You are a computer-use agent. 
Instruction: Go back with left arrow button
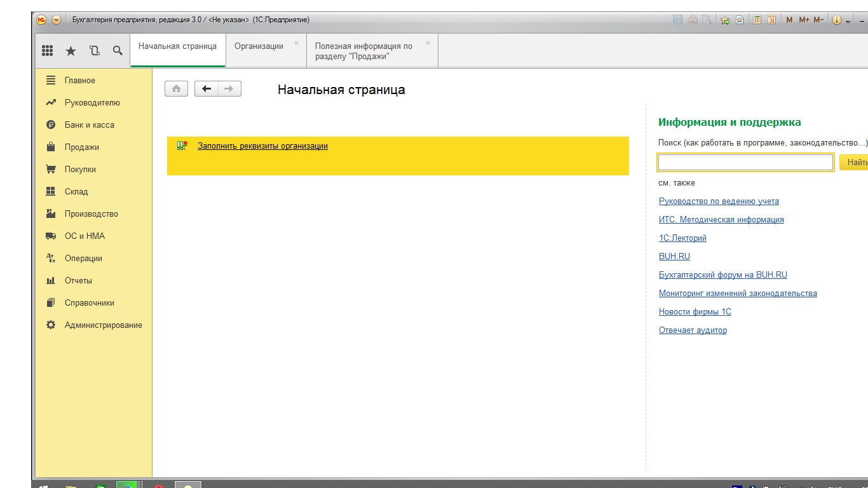tap(206, 89)
